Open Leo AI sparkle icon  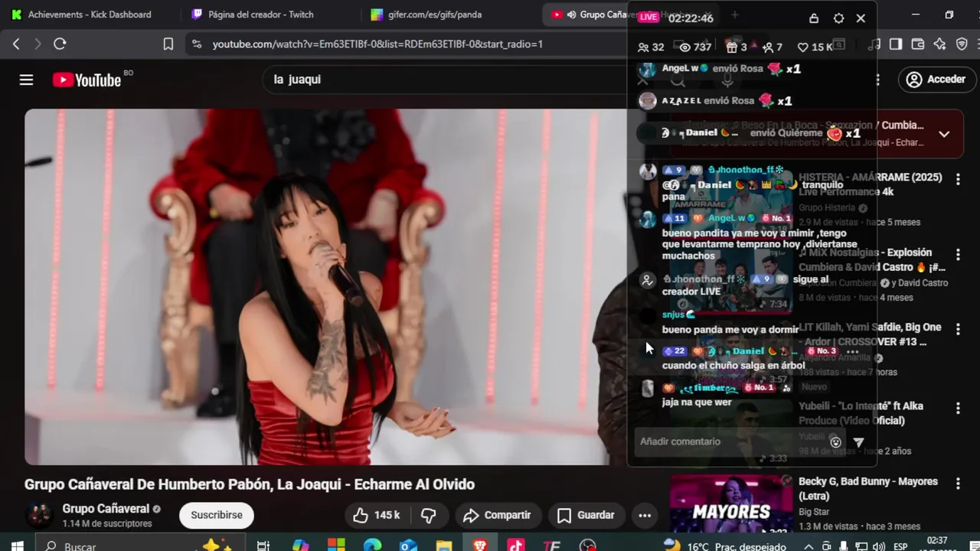pos(940,44)
